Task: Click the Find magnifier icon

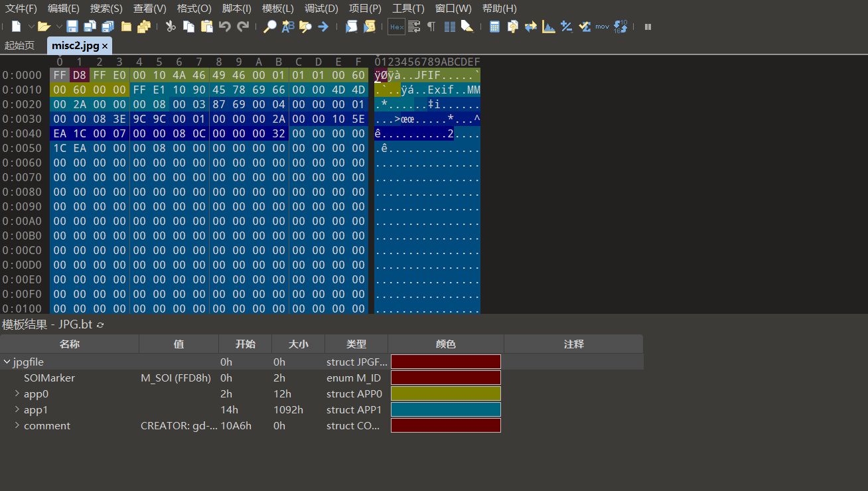Action: pos(269,27)
